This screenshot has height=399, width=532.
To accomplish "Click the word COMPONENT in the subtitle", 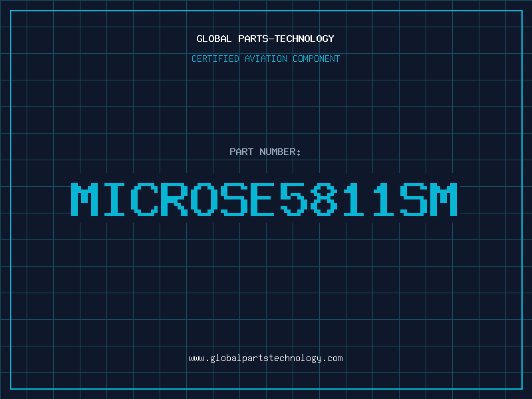I will [x=317, y=59].
